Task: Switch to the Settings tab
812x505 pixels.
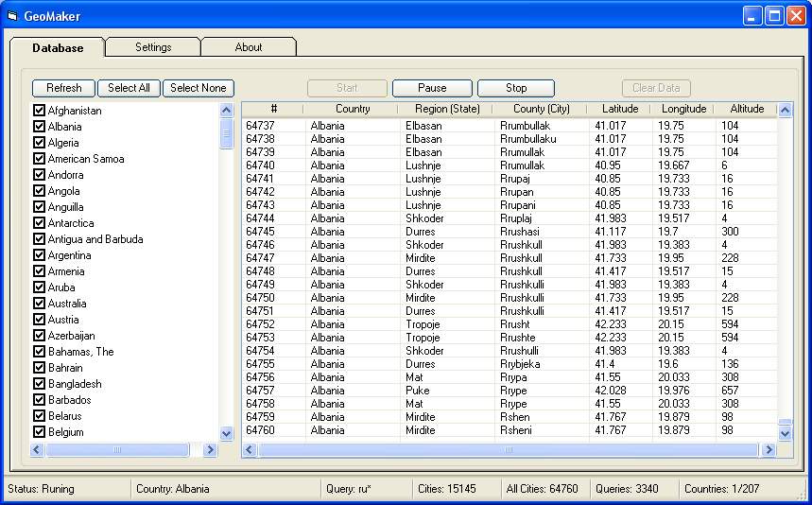Action: click(x=153, y=47)
